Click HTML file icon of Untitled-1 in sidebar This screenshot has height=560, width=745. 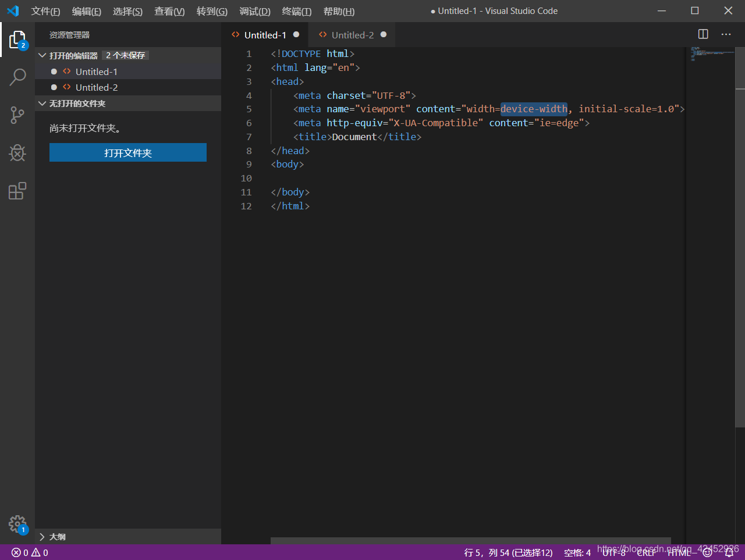67,72
